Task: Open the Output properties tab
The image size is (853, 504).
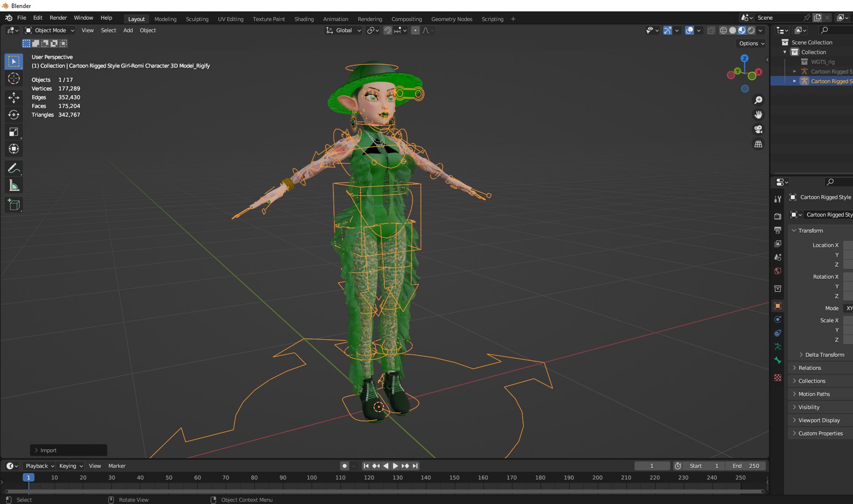Action: 777,230
